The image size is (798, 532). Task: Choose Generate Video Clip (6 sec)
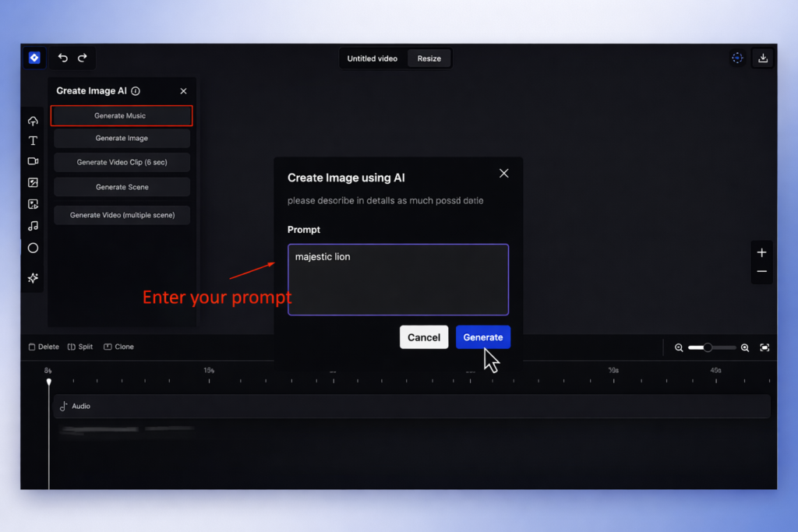coord(122,163)
